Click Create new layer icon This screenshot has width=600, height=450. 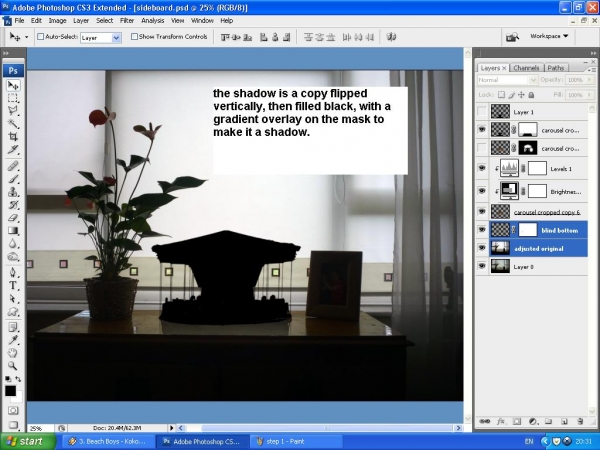(564, 421)
